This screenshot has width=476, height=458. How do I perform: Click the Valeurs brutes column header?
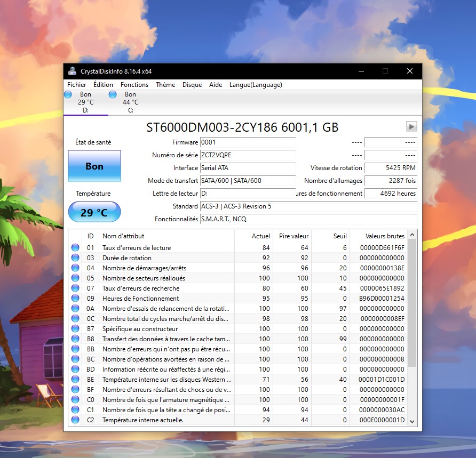(x=378, y=236)
